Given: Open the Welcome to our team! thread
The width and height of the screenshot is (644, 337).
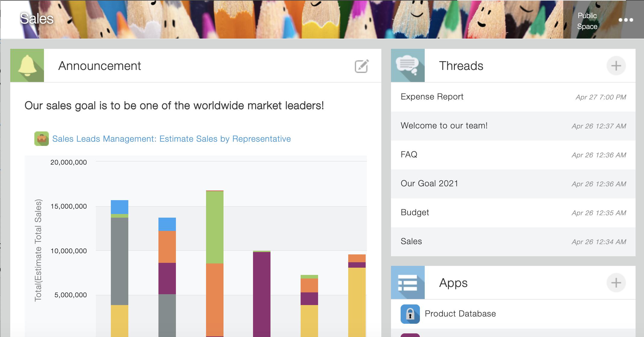Looking at the screenshot, I should (444, 126).
